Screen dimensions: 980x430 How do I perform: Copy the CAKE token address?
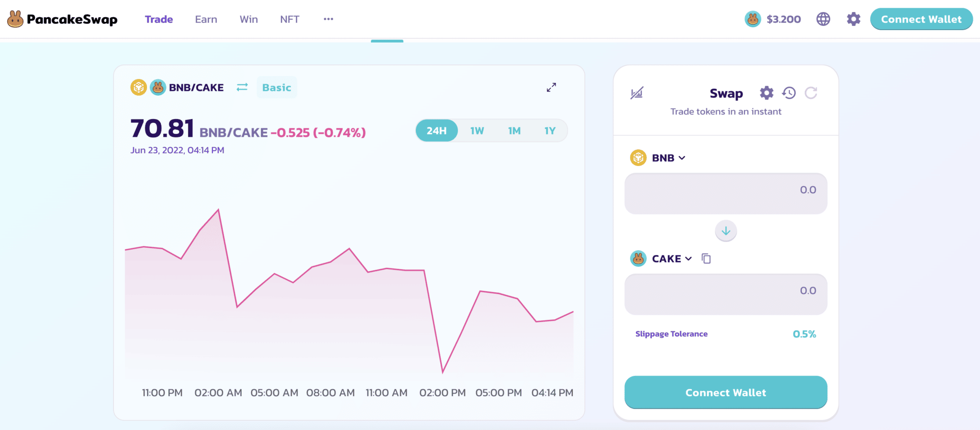click(x=706, y=259)
